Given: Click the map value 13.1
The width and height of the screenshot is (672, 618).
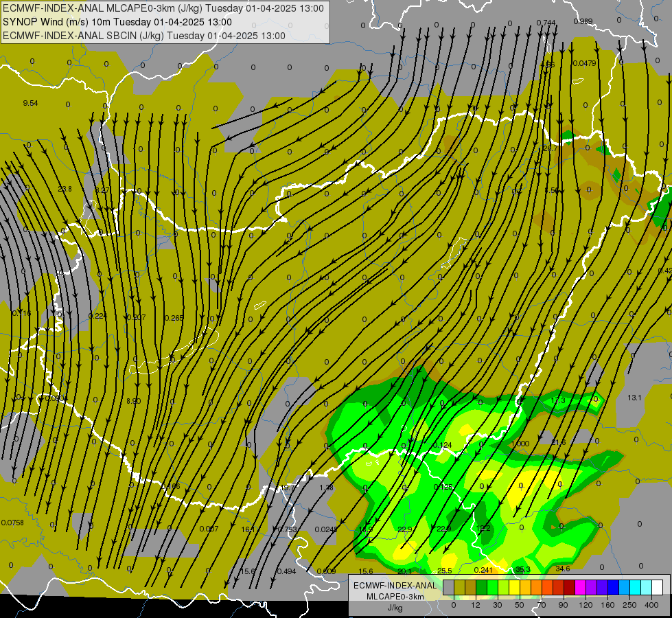Looking at the screenshot, I should 634,398.
